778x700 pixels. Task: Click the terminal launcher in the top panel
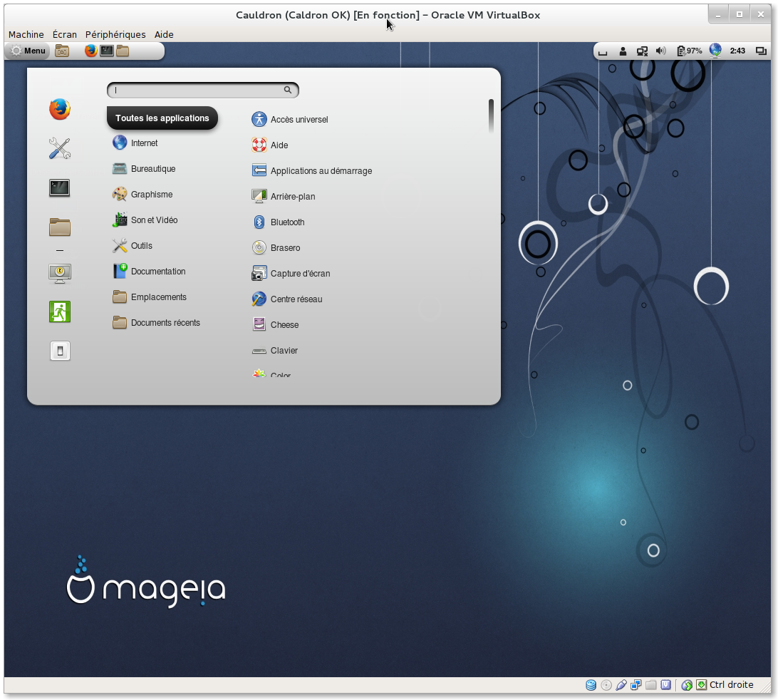click(106, 51)
